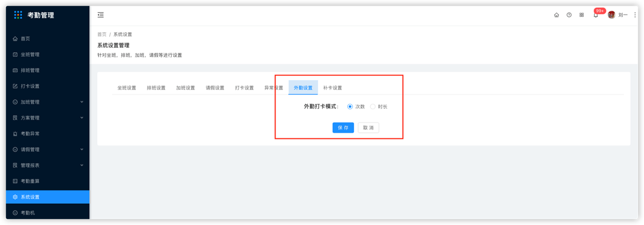Screen dimensions: 644x225
Task: Click the user avatar picture
Action: [612, 15]
